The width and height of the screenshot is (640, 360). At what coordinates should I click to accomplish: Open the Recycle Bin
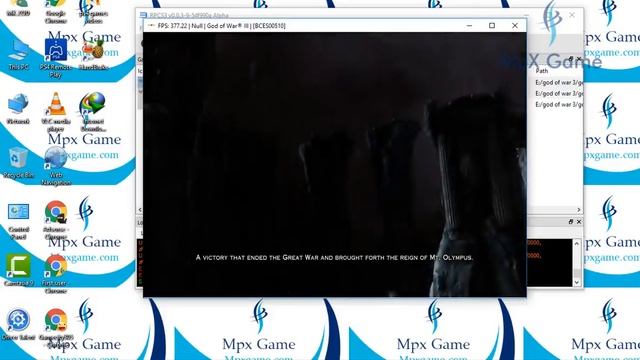(18, 162)
